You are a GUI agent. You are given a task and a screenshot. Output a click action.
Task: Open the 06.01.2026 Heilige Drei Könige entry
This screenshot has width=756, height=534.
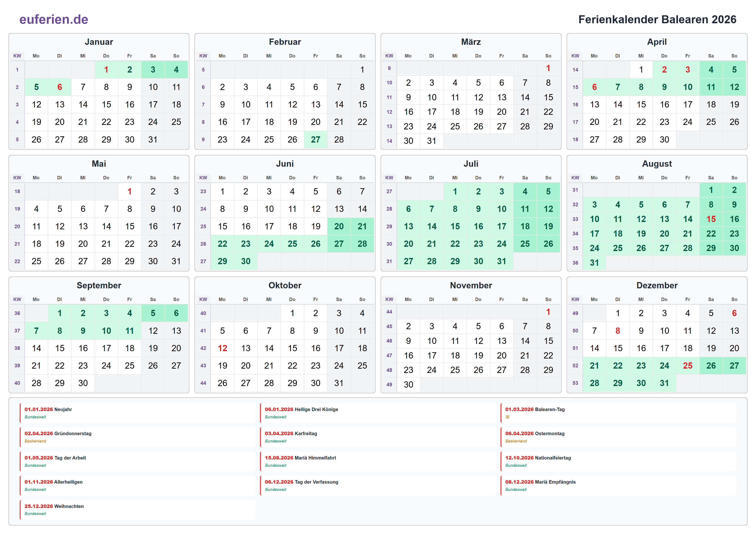(x=378, y=413)
